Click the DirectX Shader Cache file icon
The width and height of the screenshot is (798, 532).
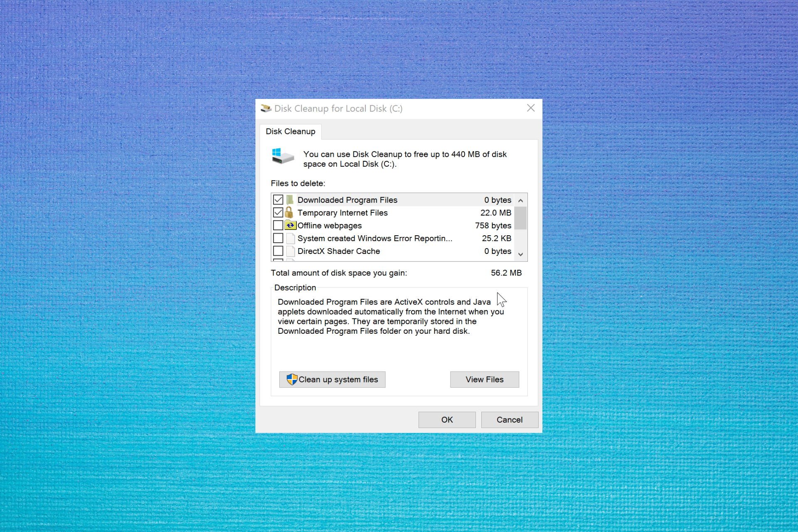(x=291, y=251)
